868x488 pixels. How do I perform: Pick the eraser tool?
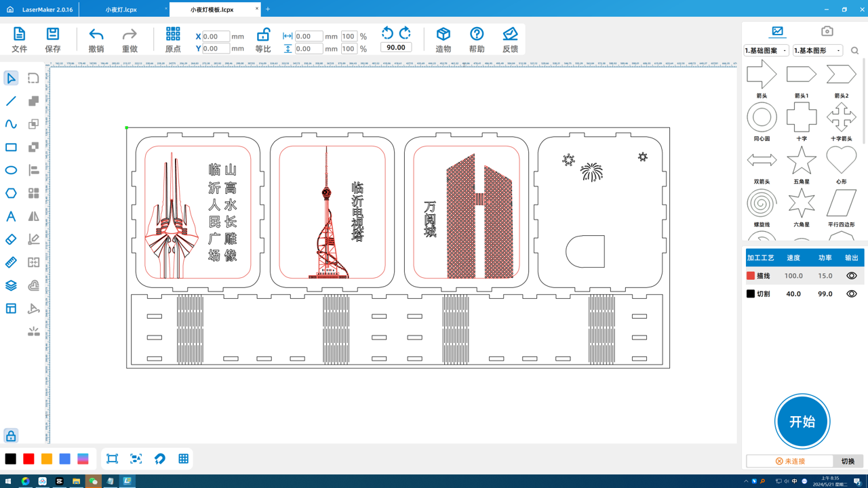pos(11,239)
